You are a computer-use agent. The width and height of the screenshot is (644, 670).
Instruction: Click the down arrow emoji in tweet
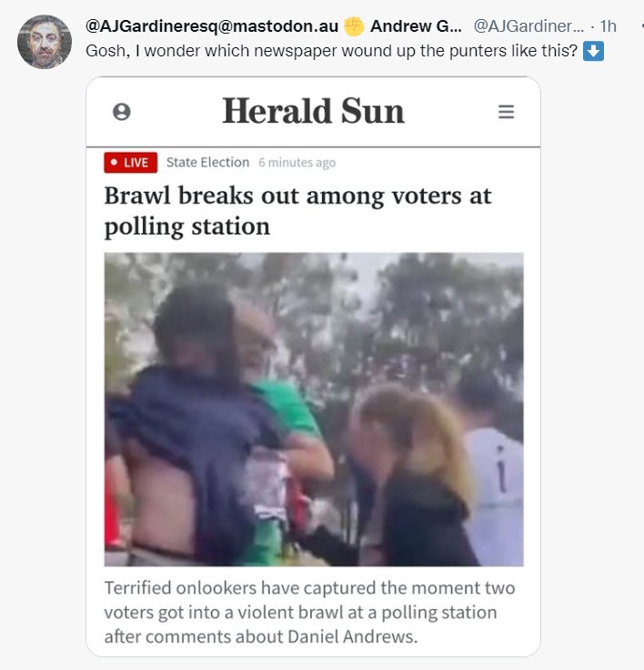pyautogui.click(x=594, y=51)
